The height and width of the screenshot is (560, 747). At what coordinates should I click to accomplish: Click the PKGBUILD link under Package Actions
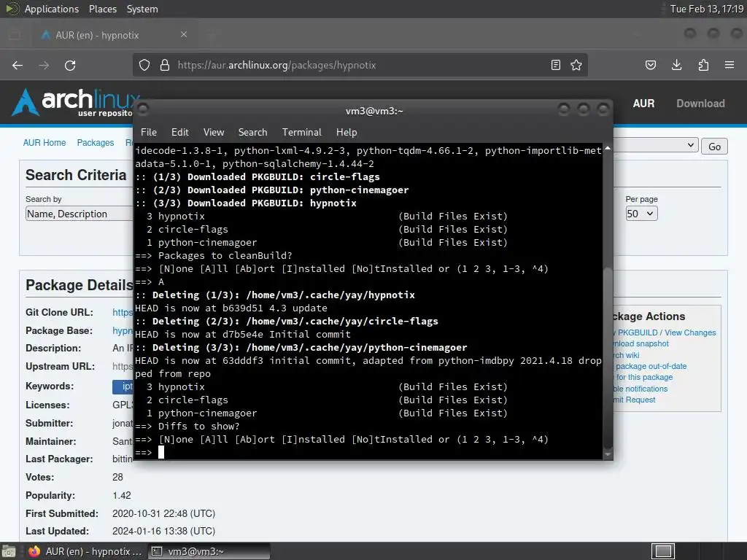(638, 332)
